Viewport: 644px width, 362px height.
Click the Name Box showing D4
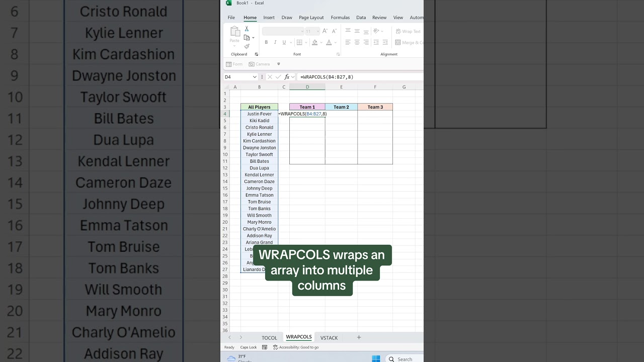tap(240, 77)
